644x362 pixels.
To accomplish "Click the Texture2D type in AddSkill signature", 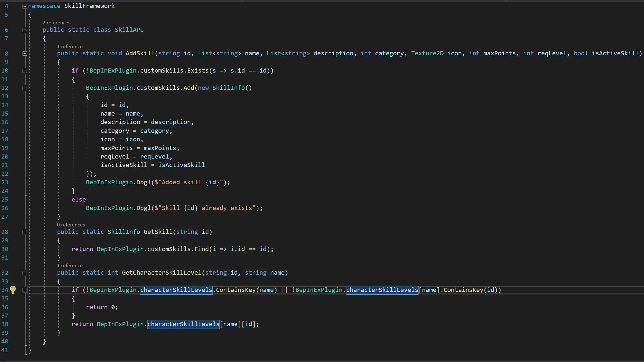I will pyautogui.click(x=427, y=53).
